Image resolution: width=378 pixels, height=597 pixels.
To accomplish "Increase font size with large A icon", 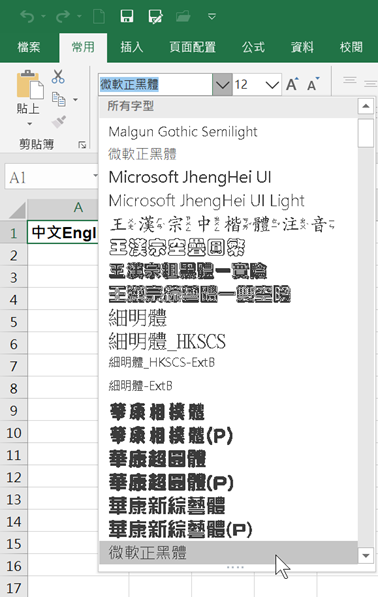I will tap(292, 85).
